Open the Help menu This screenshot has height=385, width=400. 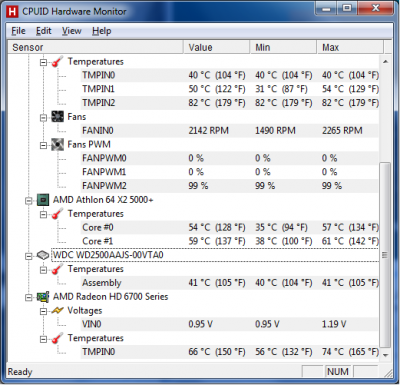click(x=102, y=31)
